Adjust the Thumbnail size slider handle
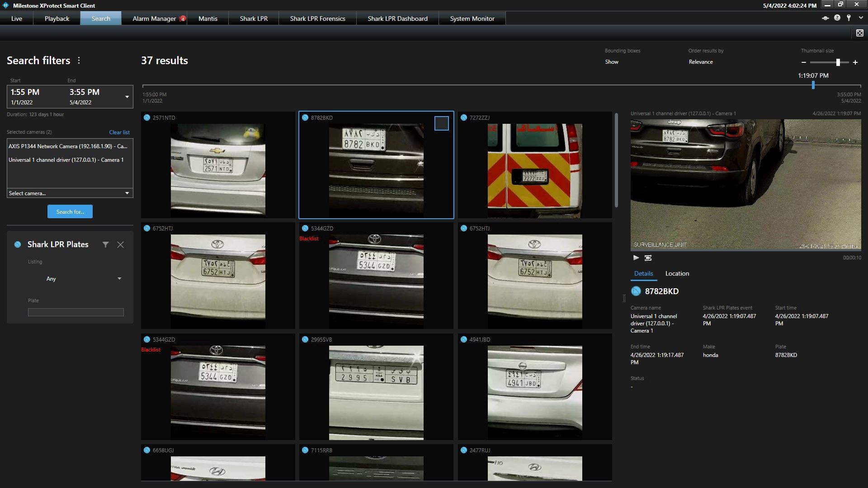The width and height of the screenshot is (868, 488). click(x=838, y=62)
